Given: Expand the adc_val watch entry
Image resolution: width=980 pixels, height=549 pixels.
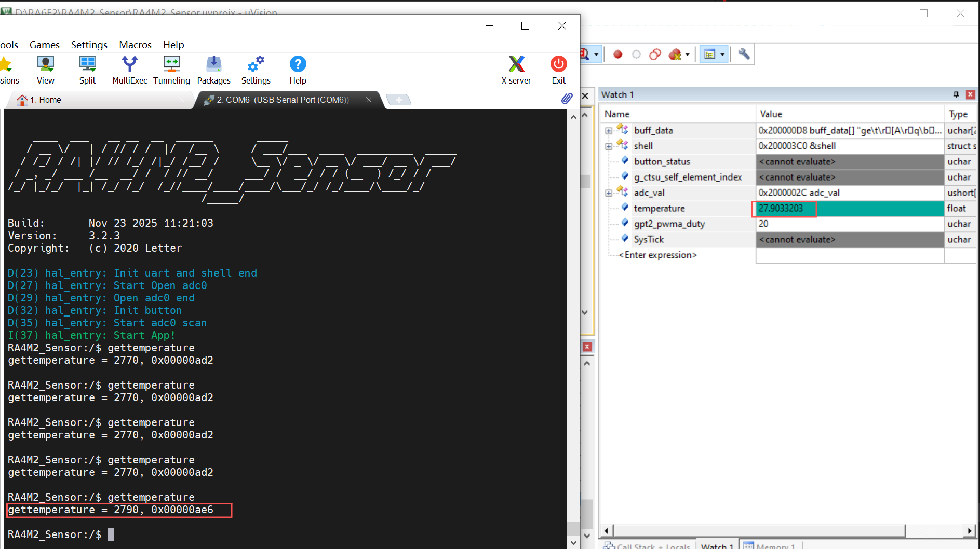Looking at the screenshot, I should [x=609, y=193].
